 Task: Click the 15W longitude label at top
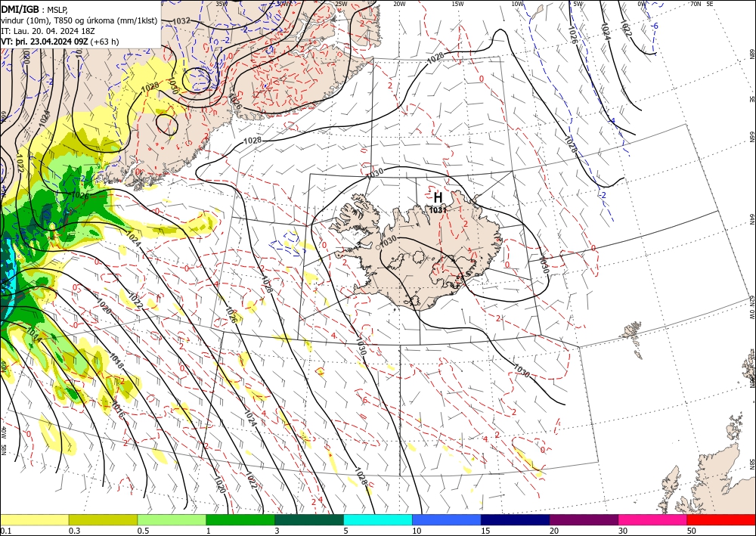457,4
